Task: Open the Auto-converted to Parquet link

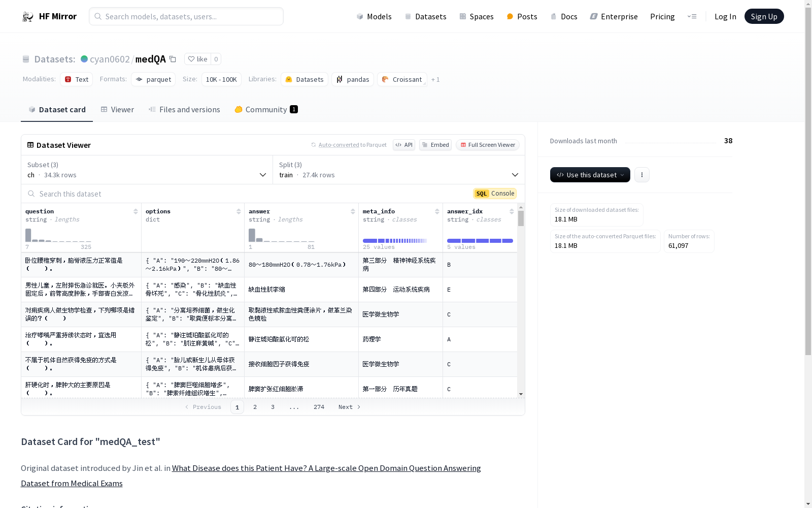Action: (x=349, y=145)
